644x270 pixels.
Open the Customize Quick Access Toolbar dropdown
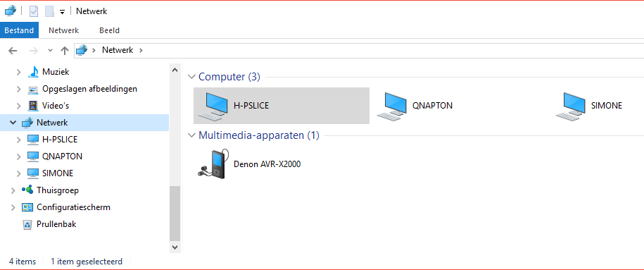pyautogui.click(x=62, y=12)
